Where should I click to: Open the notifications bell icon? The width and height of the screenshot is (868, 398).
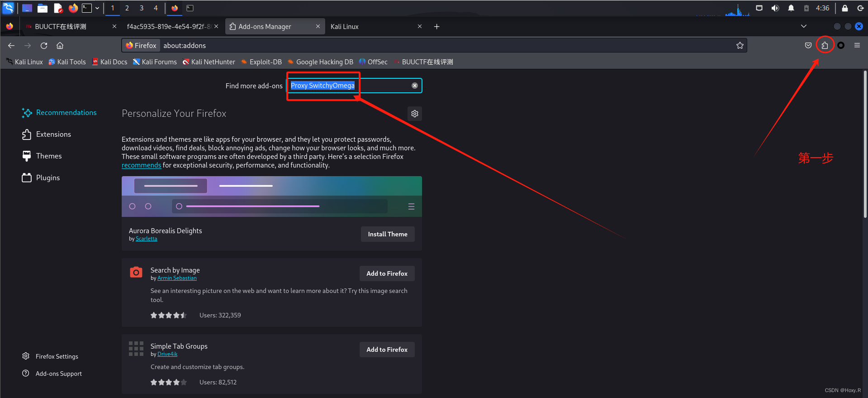coord(791,8)
